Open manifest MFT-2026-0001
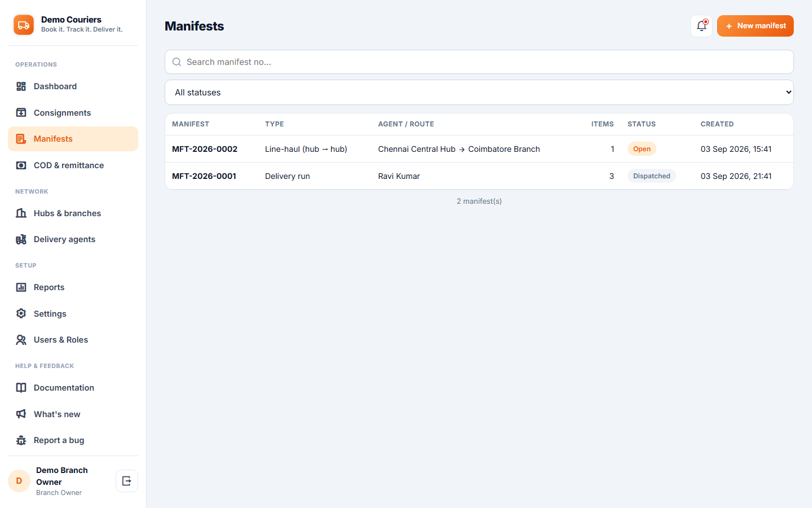 [204, 176]
